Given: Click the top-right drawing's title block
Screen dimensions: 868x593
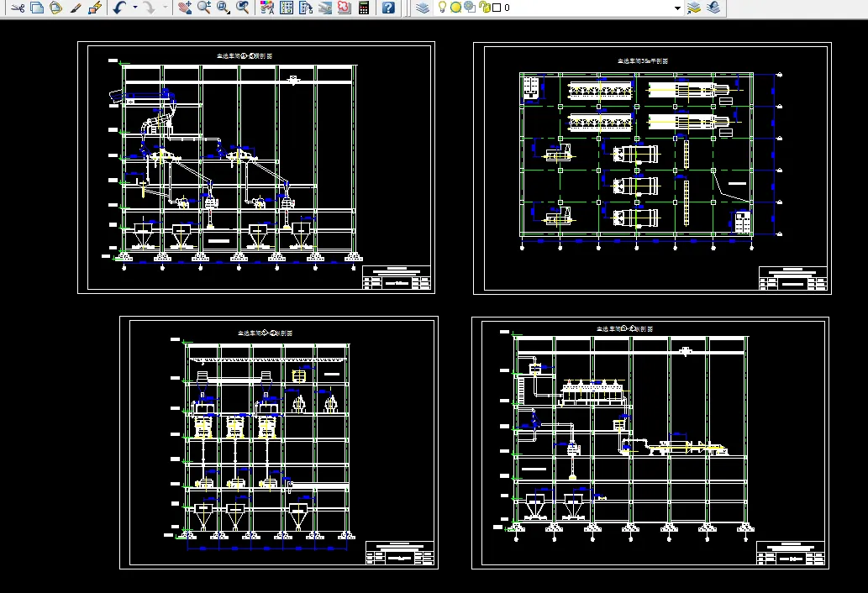Looking at the screenshot, I should 792,278.
